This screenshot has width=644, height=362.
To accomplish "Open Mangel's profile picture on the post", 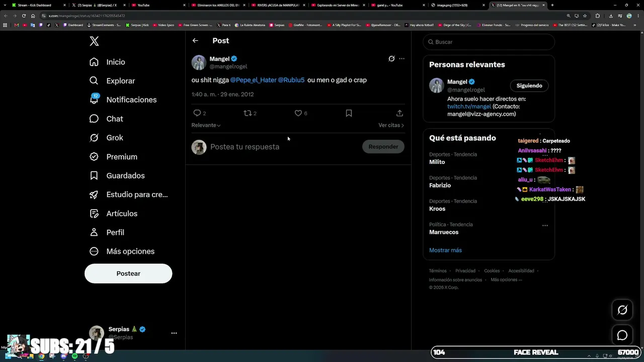I will tap(199, 62).
